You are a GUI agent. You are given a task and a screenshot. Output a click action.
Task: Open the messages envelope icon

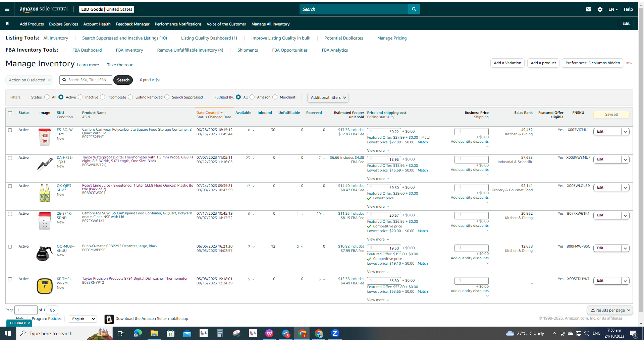[589, 9]
